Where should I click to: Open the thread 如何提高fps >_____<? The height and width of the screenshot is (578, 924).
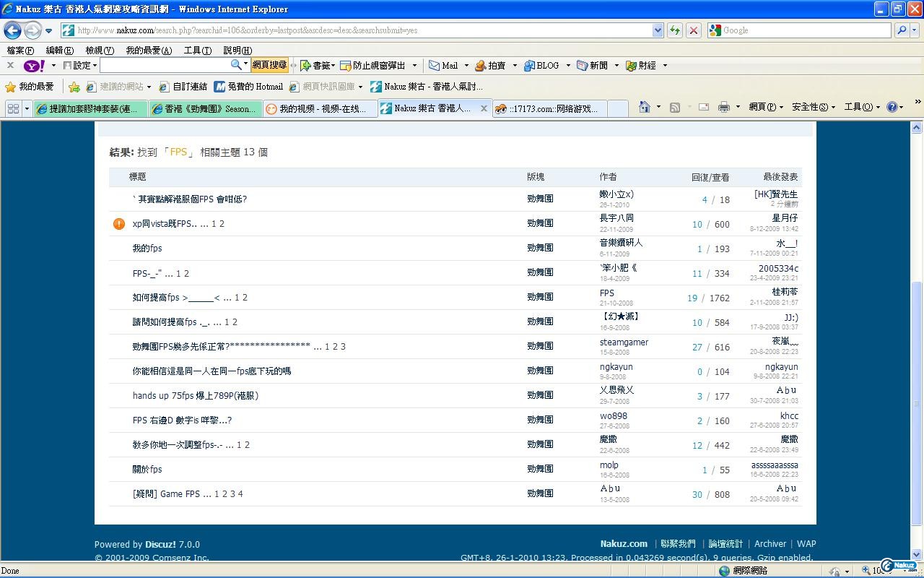coord(176,298)
